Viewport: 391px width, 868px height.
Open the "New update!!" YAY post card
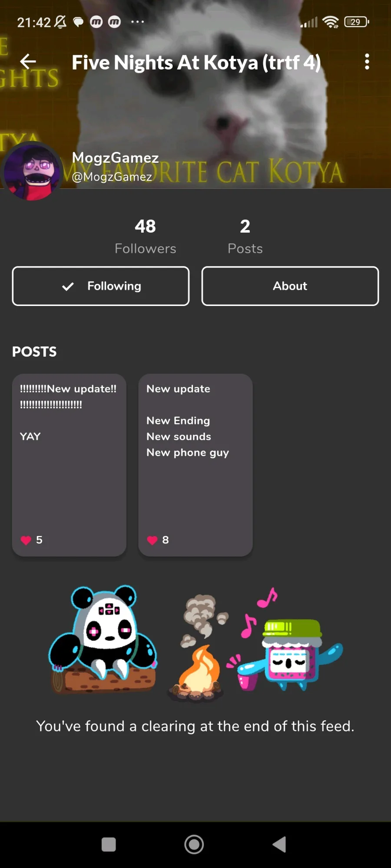tap(69, 465)
